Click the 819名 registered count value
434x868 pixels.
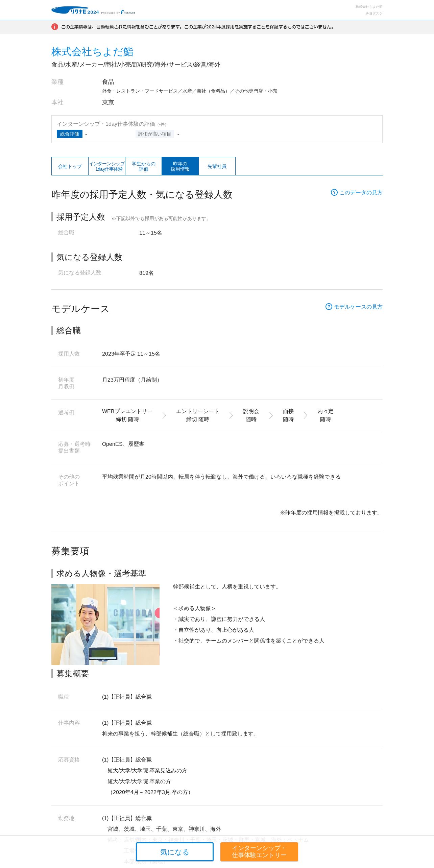click(x=146, y=273)
